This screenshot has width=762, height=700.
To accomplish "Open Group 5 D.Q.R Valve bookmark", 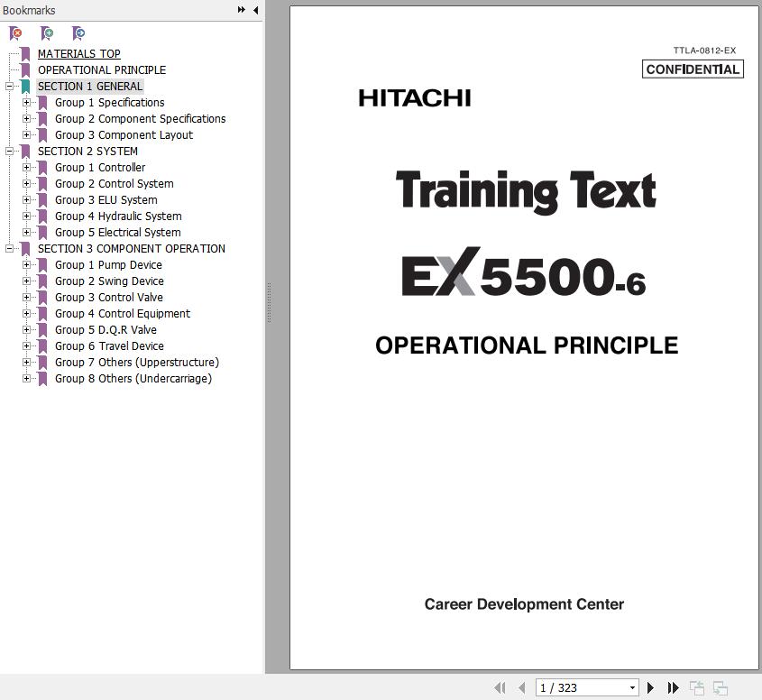I will click(x=106, y=329).
